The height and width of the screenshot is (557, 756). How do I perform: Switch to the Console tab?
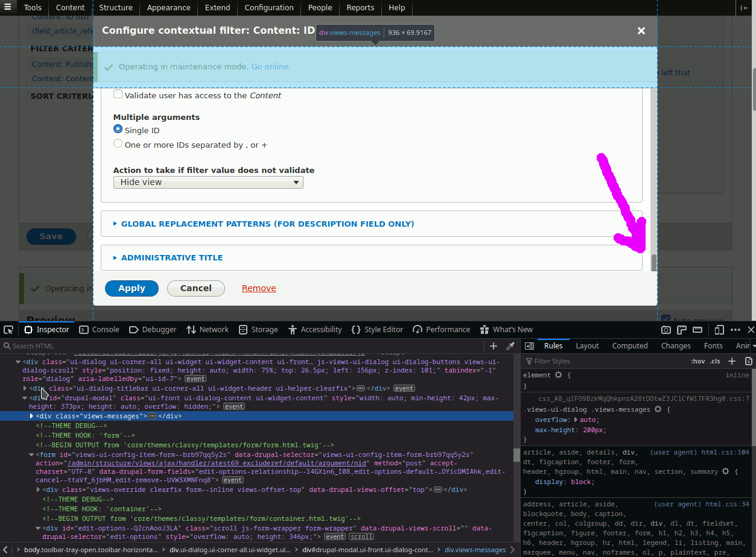click(100, 330)
